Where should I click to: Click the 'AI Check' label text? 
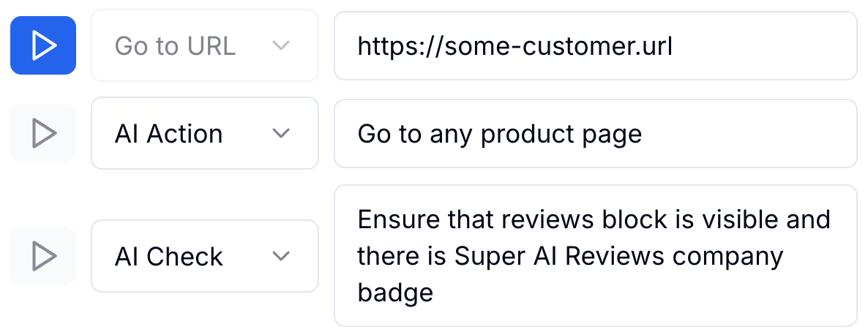pyautogui.click(x=168, y=257)
